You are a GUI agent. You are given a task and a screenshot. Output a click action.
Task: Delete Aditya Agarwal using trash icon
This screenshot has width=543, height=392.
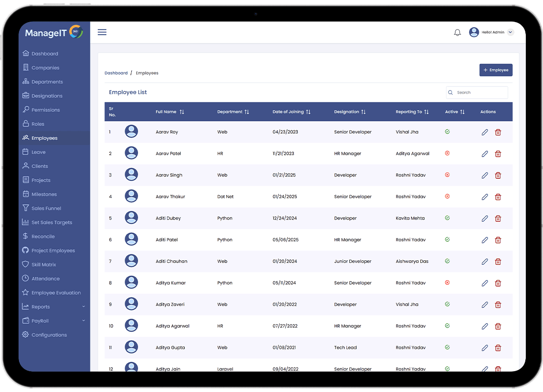tap(498, 326)
